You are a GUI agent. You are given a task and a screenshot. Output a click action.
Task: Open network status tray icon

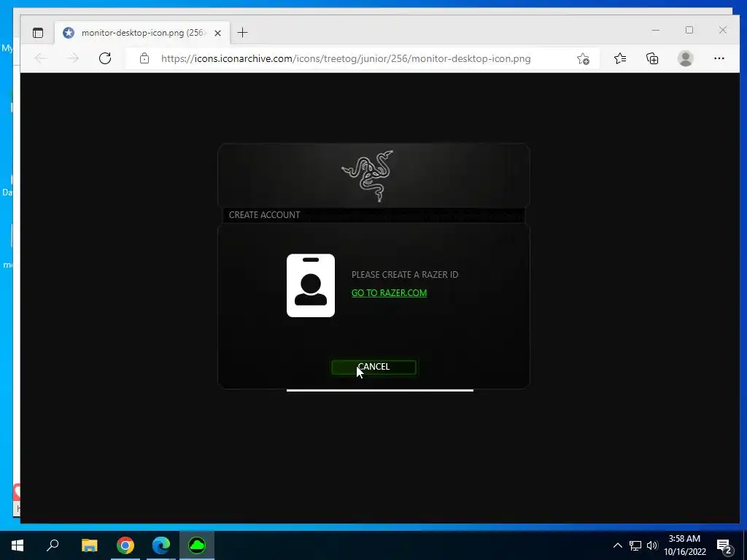pyautogui.click(x=635, y=545)
